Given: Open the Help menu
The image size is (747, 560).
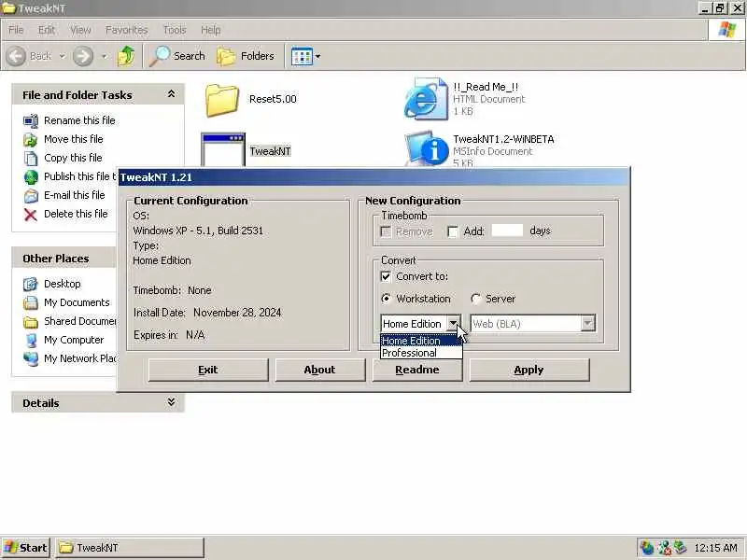Looking at the screenshot, I should point(211,30).
